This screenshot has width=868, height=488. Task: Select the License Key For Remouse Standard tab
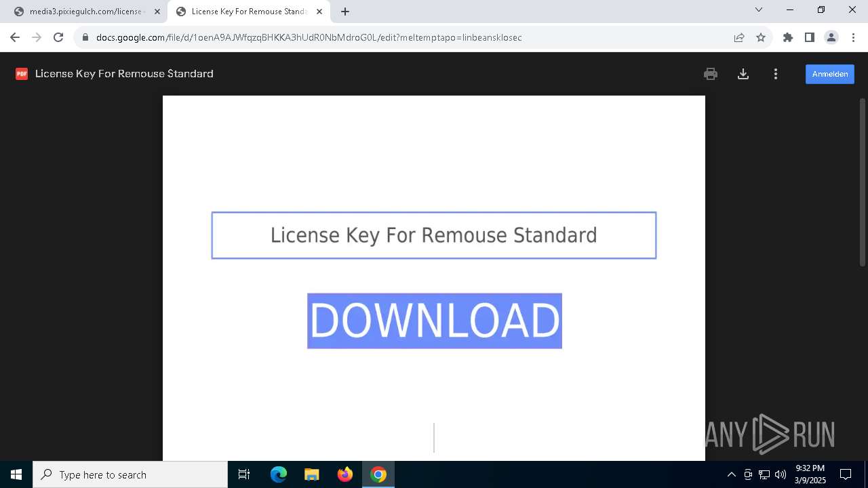[249, 12]
